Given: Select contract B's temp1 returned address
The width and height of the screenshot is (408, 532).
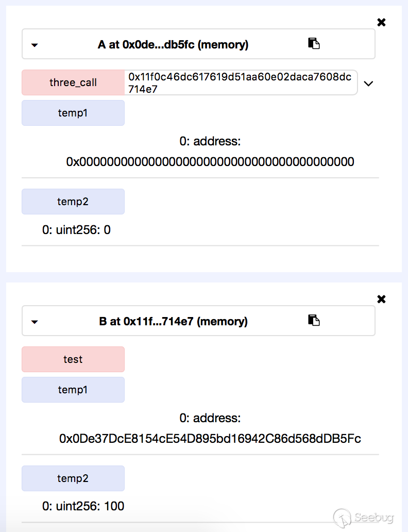Looking at the screenshot, I should (210, 439).
